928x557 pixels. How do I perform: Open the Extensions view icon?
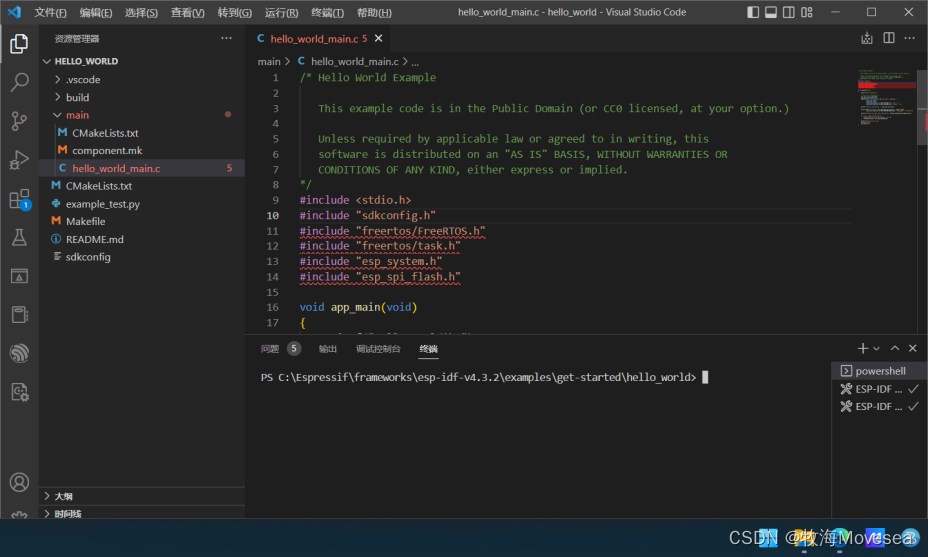[19, 199]
